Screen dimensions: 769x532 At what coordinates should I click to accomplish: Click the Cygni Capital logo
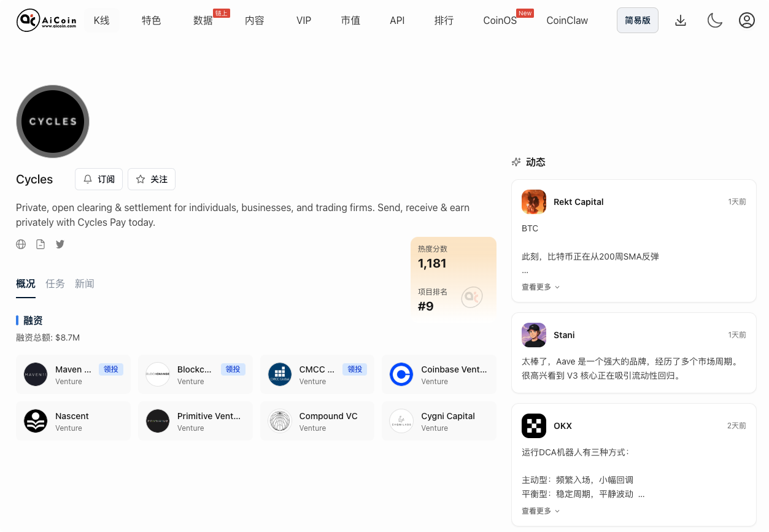coord(401,421)
